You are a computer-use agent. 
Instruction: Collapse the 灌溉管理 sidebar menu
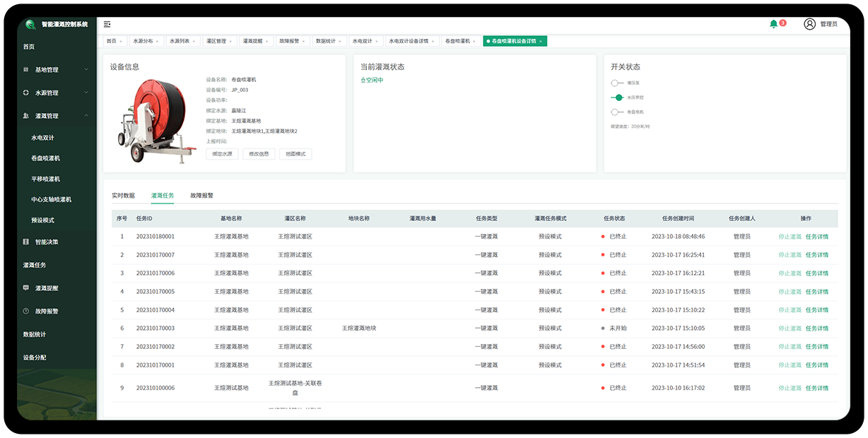coord(86,116)
